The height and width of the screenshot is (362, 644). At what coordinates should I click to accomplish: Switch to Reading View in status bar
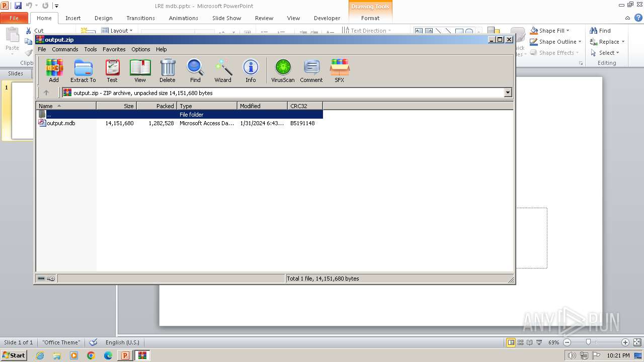[x=530, y=342]
